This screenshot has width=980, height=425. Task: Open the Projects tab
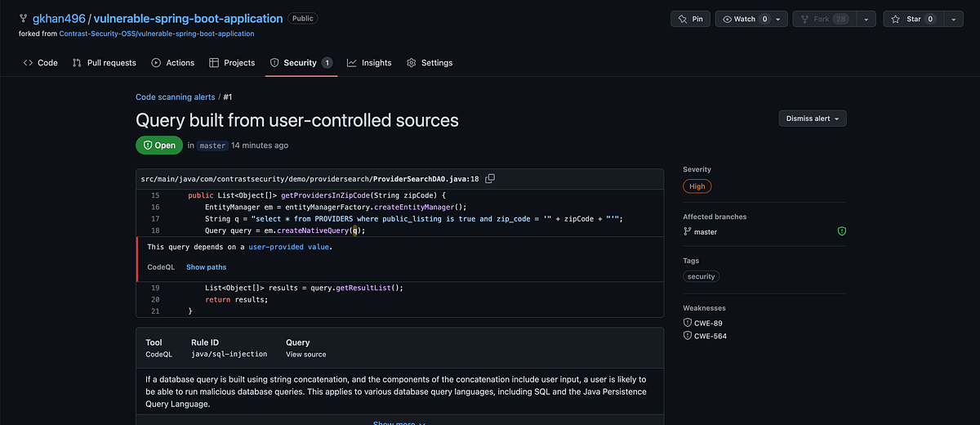point(232,63)
